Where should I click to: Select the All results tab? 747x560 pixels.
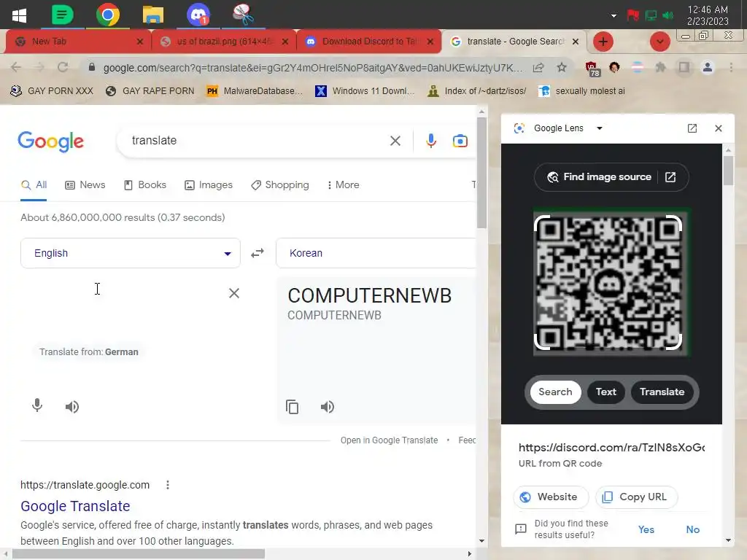click(x=34, y=184)
